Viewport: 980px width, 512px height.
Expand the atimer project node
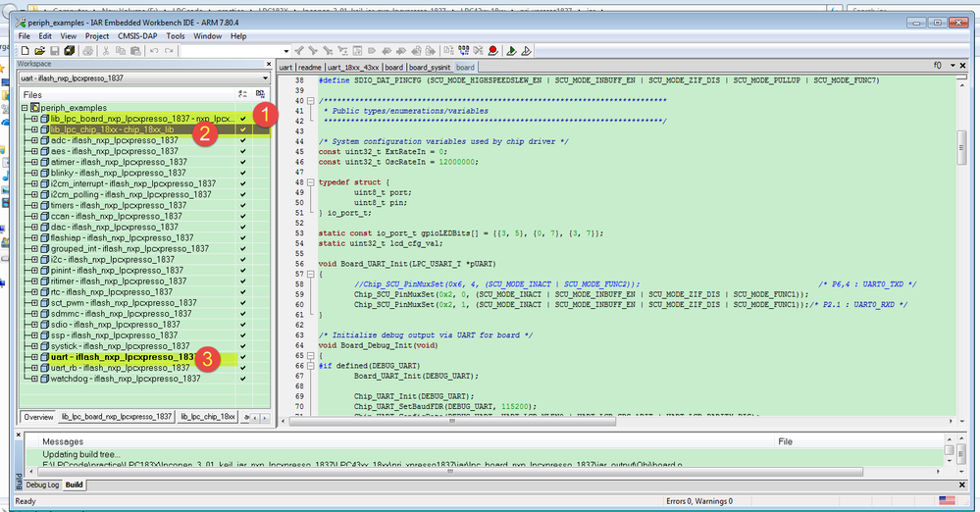click(x=34, y=162)
